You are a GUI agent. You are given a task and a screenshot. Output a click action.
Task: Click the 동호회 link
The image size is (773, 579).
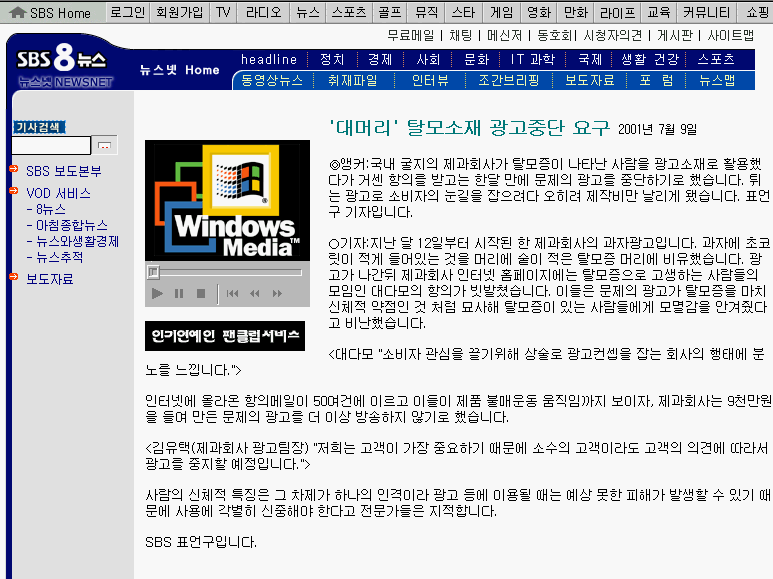click(554, 36)
